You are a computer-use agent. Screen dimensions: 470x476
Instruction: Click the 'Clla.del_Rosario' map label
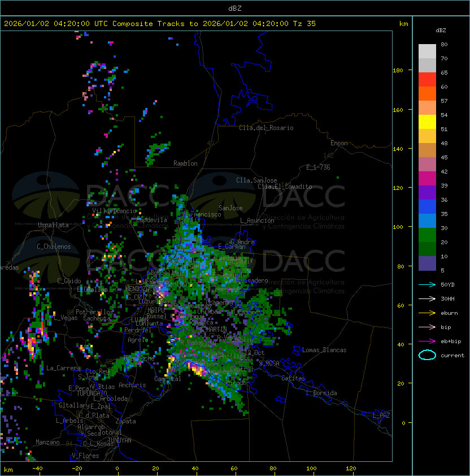pyautogui.click(x=266, y=128)
